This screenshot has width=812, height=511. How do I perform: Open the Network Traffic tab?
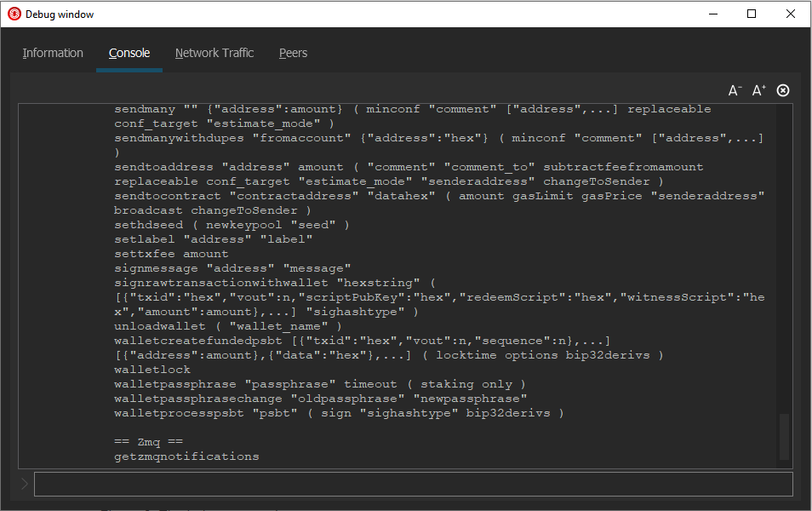pyautogui.click(x=214, y=53)
